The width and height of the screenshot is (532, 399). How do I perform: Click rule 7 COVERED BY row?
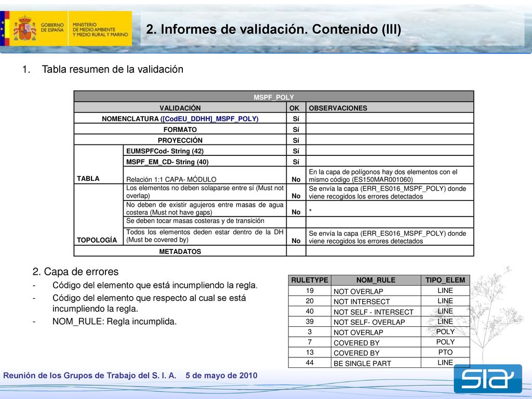point(379,342)
